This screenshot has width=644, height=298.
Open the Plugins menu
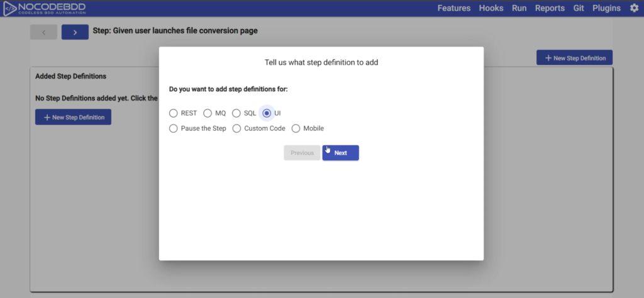(606, 8)
